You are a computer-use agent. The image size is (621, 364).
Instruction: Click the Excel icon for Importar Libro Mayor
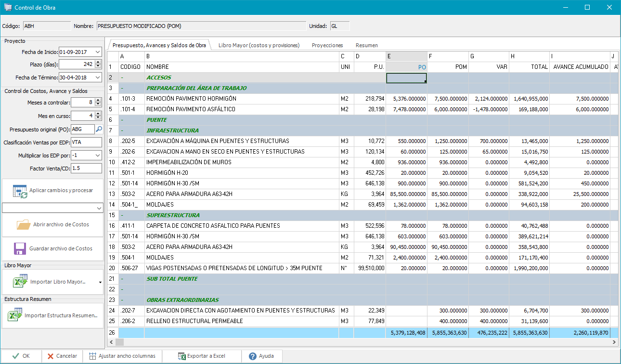[x=20, y=282]
